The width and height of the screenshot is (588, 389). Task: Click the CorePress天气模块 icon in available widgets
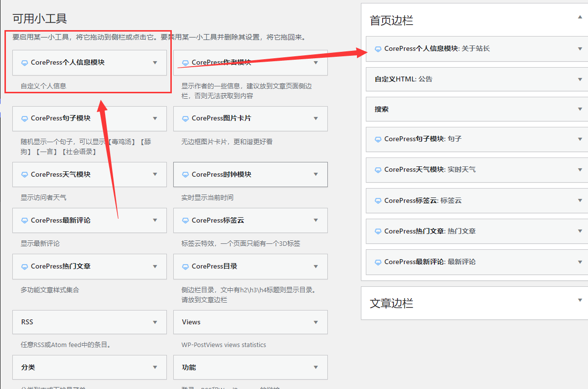click(24, 175)
